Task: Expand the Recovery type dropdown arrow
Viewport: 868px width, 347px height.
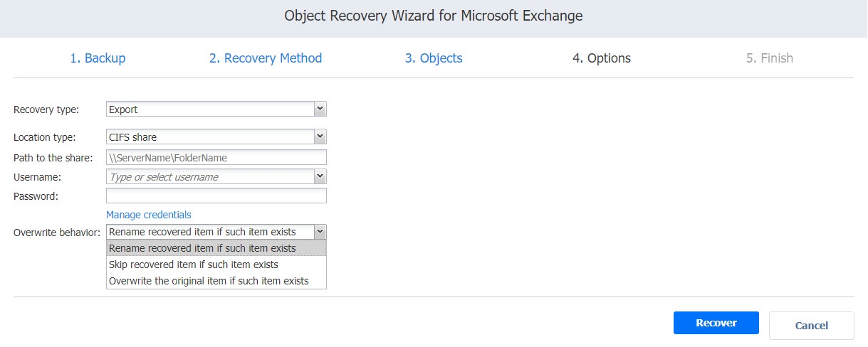Action: (x=320, y=110)
